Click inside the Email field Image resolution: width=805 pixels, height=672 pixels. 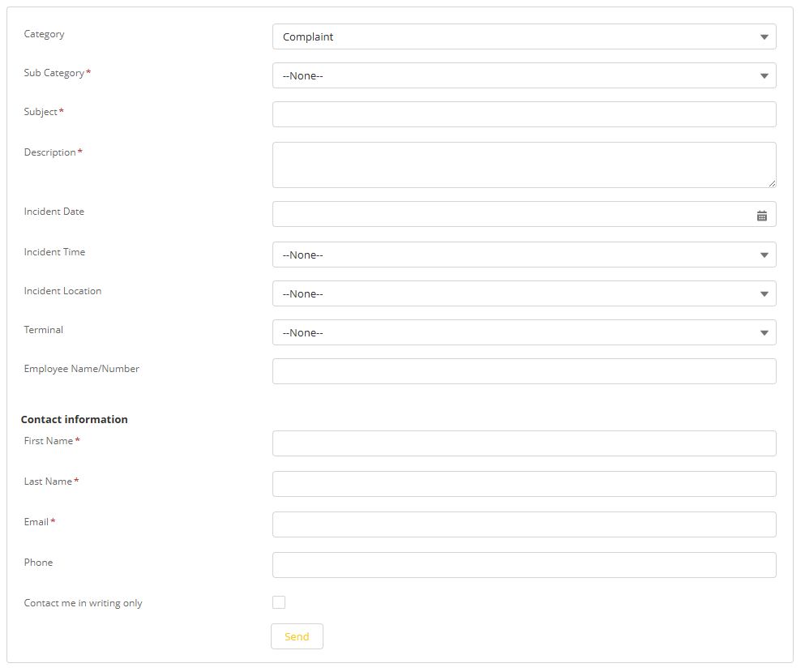(x=524, y=525)
